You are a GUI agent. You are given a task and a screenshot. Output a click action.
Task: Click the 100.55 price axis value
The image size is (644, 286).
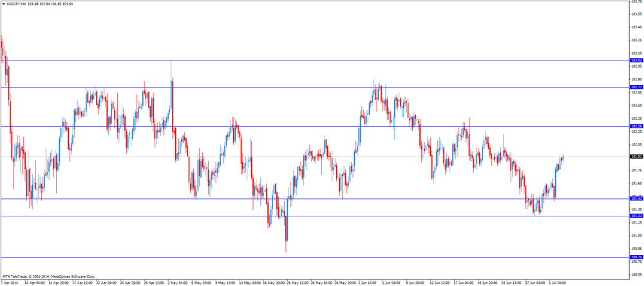click(x=636, y=275)
